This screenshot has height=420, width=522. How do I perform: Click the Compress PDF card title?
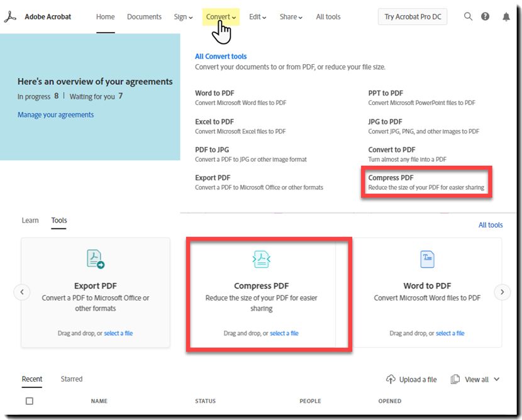(x=262, y=286)
